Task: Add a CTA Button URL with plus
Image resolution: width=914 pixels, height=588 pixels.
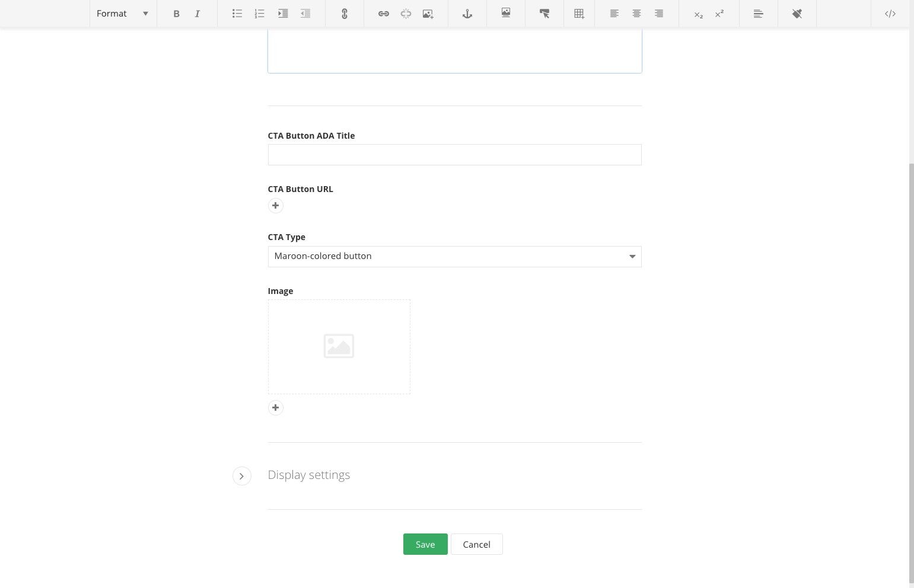Action: coord(276,206)
